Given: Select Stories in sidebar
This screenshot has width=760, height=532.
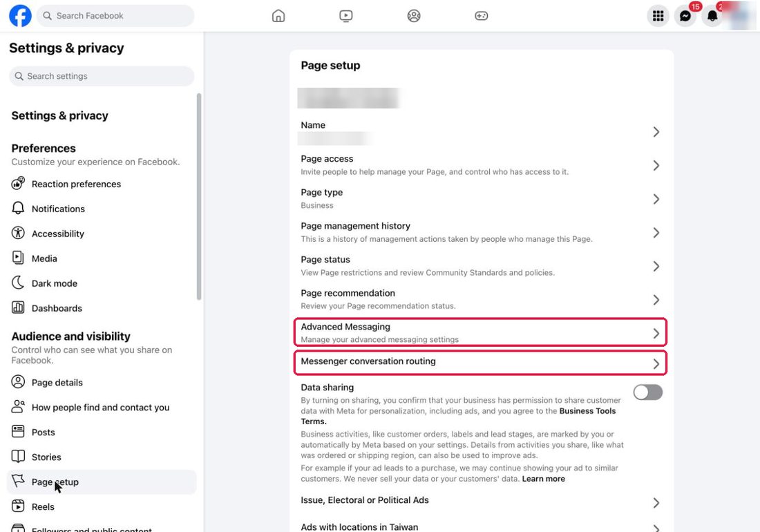Looking at the screenshot, I should pyautogui.click(x=102, y=457).
